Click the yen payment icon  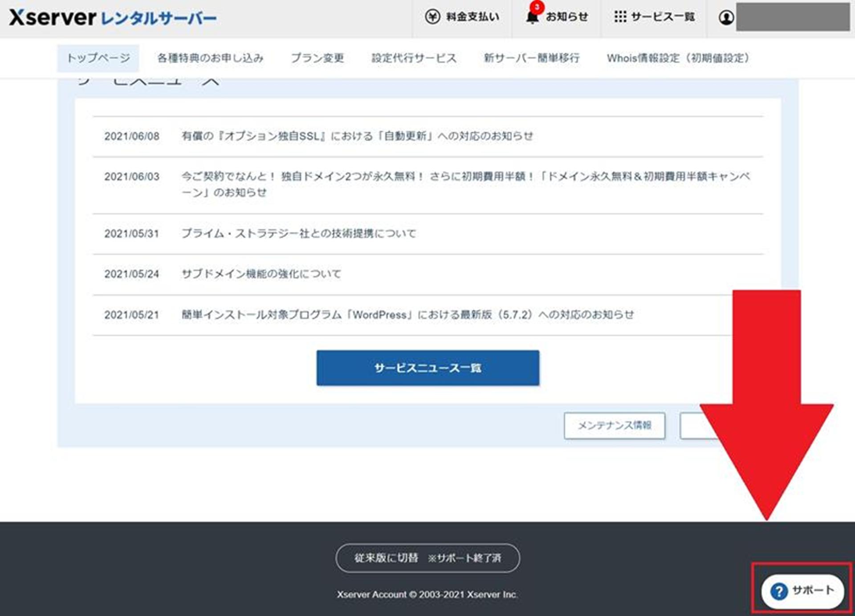432,17
